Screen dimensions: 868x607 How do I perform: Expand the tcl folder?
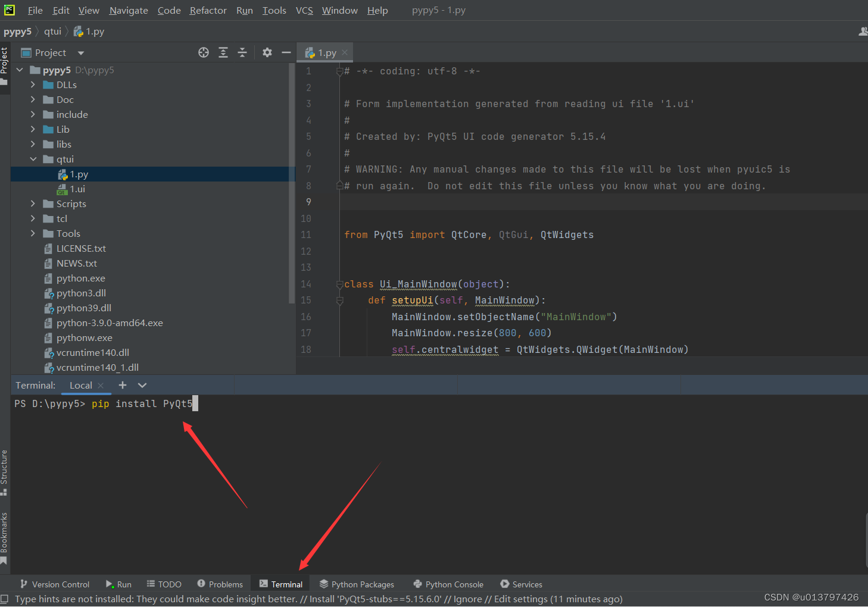tap(33, 218)
